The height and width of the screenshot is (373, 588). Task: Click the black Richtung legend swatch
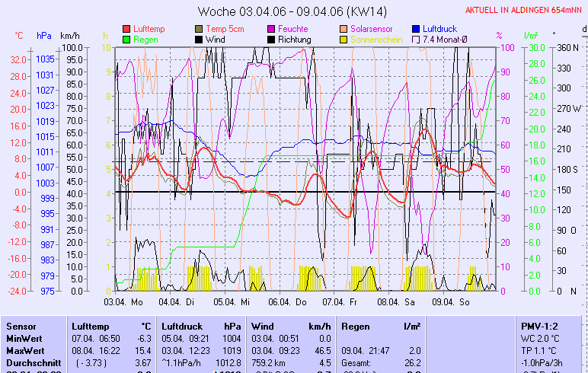pos(272,40)
